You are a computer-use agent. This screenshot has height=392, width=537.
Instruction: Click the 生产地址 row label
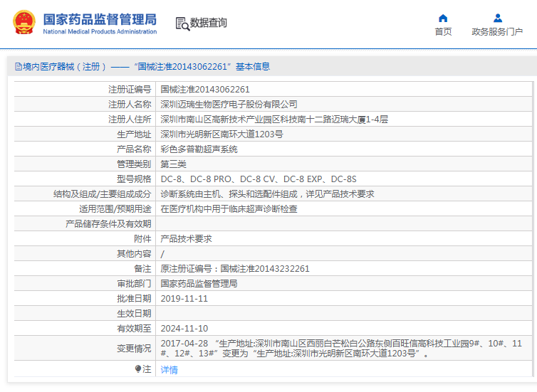click(134, 134)
